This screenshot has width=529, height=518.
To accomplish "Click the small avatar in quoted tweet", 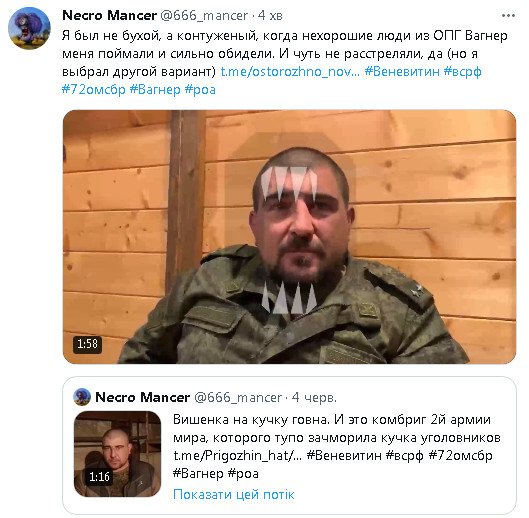I will pyautogui.click(x=82, y=397).
